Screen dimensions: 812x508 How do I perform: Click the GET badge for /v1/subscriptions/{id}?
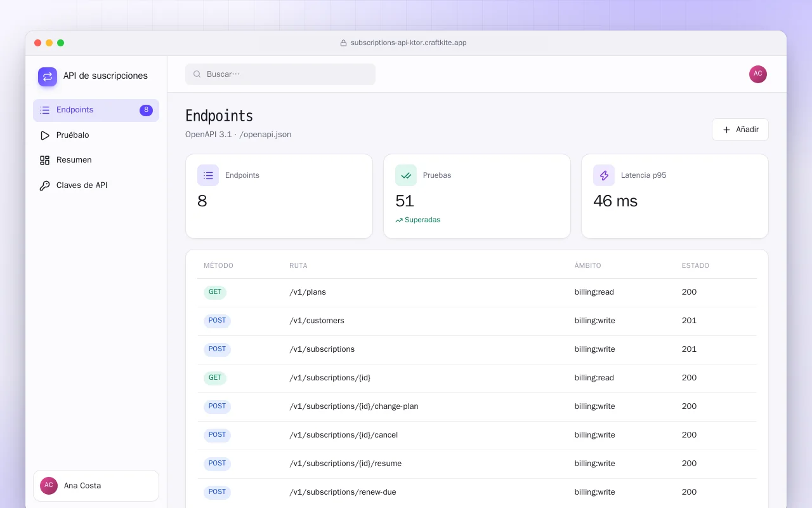coord(215,378)
